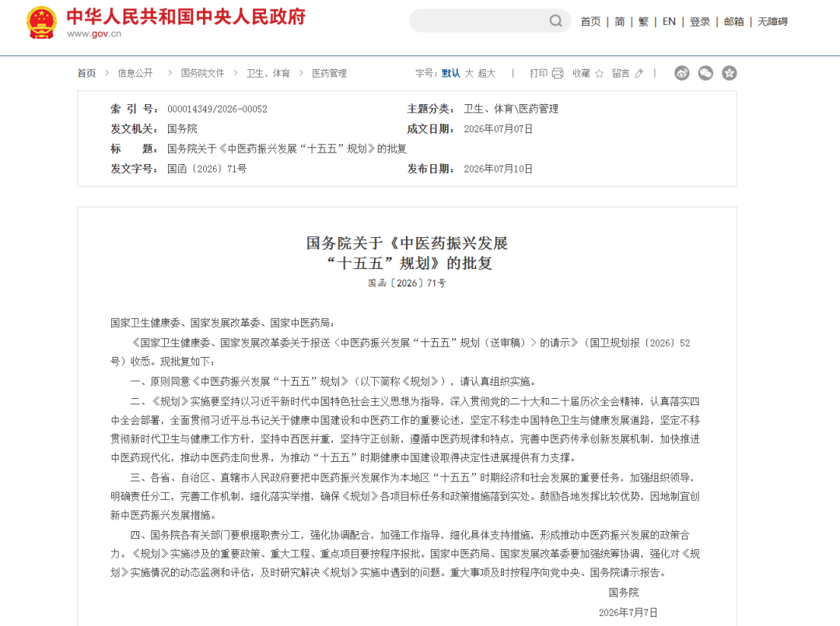This screenshot has width=840, height=626.
Task: Open 首页 in the top navigation
Action: (x=590, y=22)
